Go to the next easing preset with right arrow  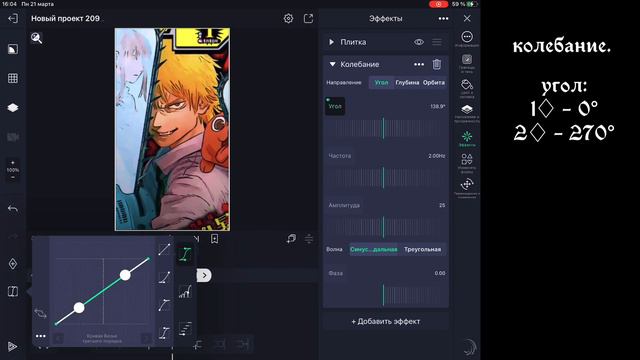click(x=146, y=338)
